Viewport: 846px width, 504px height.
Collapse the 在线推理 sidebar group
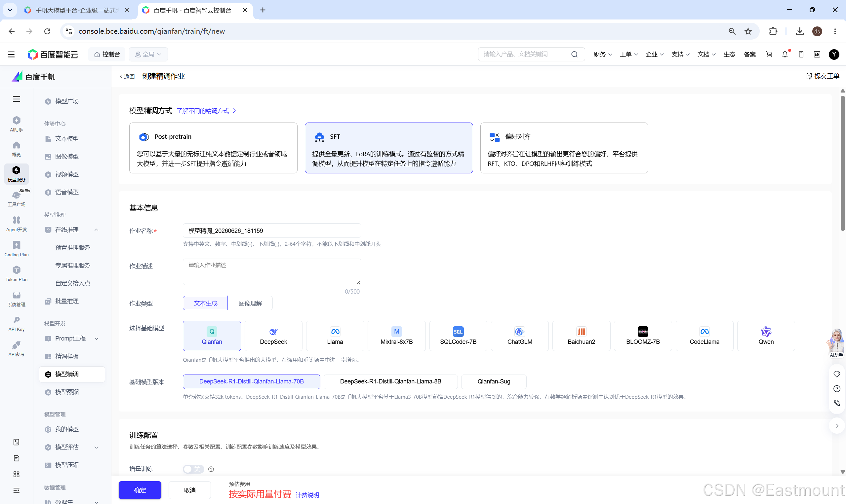[97, 230]
